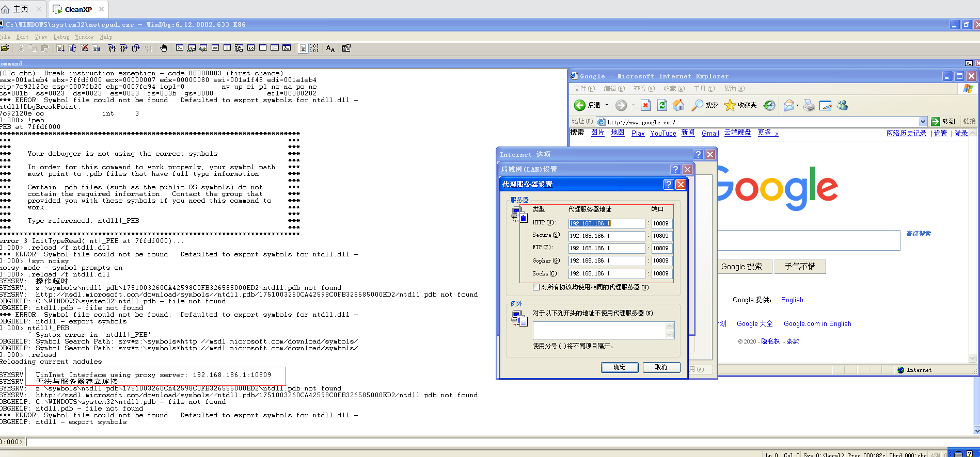This screenshot has height=457, width=980.
Task: Click the proxy exceptions text area
Action: (604, 330)
